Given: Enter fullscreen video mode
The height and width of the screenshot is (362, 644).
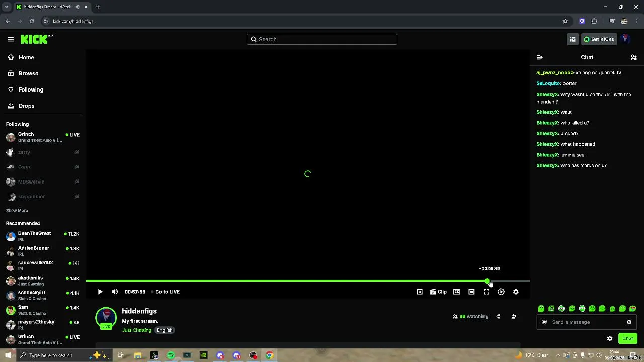Looking at the screenshot, I should (x=486, y=292).
